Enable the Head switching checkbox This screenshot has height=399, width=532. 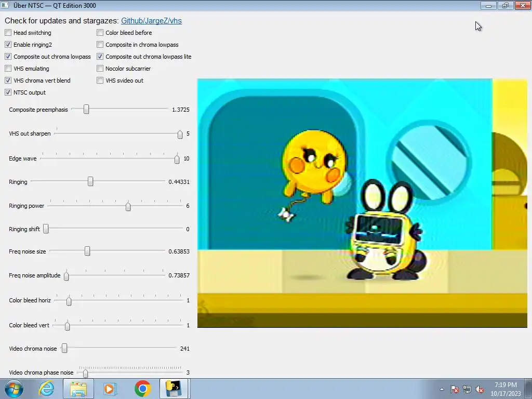[8, 33]
